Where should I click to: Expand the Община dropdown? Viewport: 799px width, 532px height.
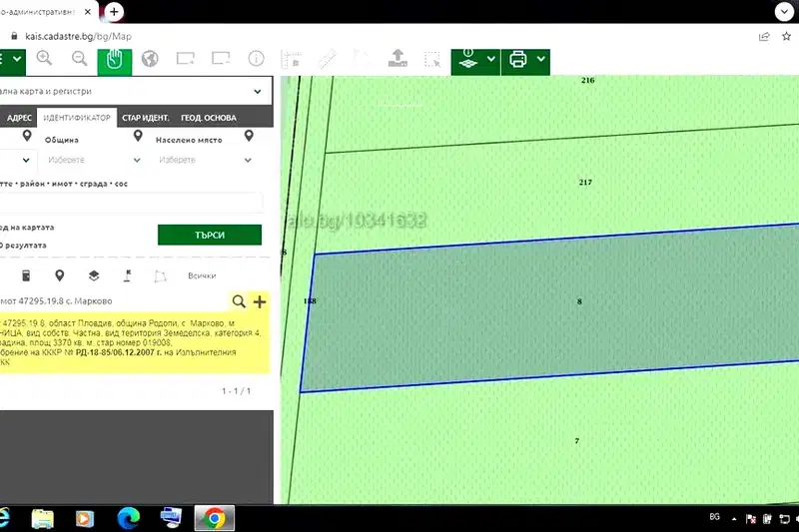(93, 160)
